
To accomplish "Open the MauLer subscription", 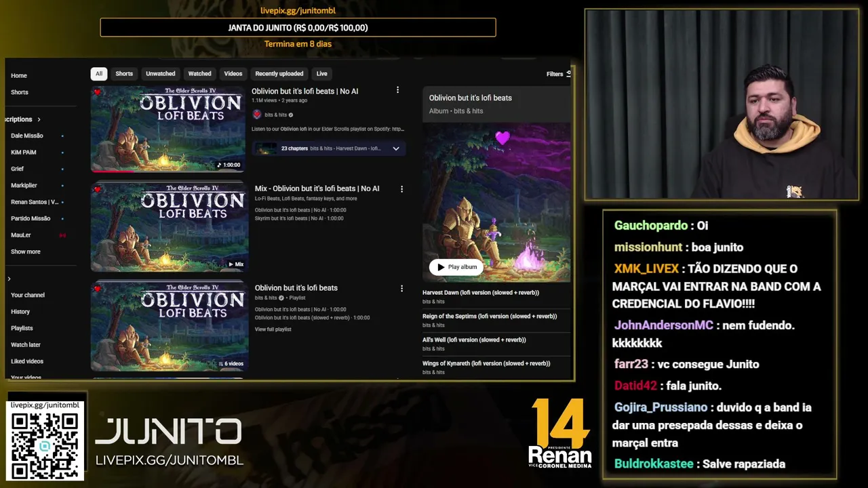I will point(21,235).
